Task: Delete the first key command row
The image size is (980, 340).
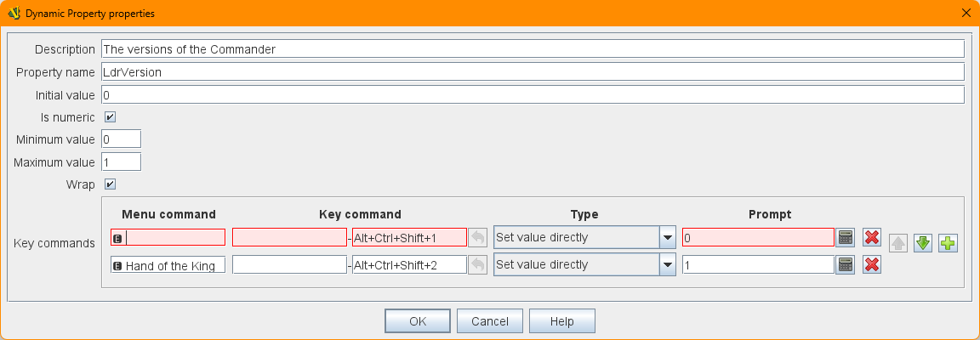Action: pos(871,238)
